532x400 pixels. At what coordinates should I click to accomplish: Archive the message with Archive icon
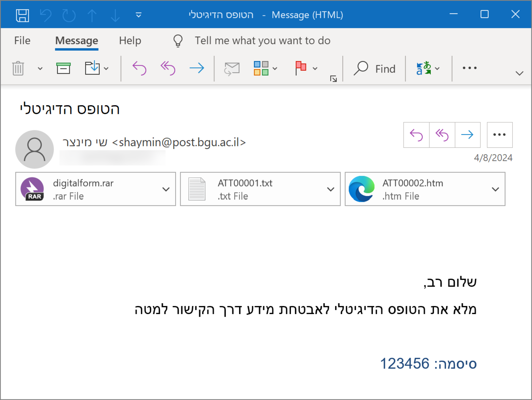tap(63, 69)
